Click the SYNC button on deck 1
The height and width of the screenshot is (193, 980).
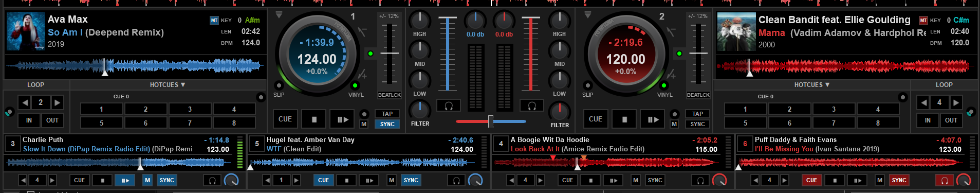coord(387,124)
